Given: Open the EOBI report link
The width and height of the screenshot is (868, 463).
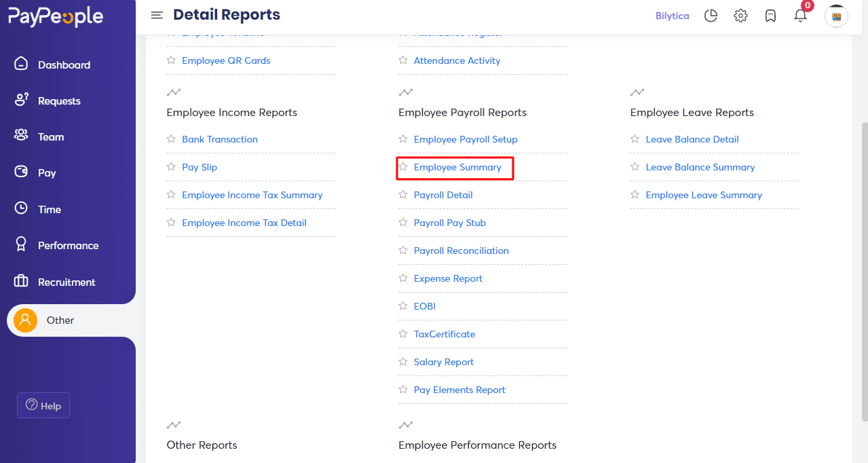Looking at the screenshot, I should coord(426,306).
